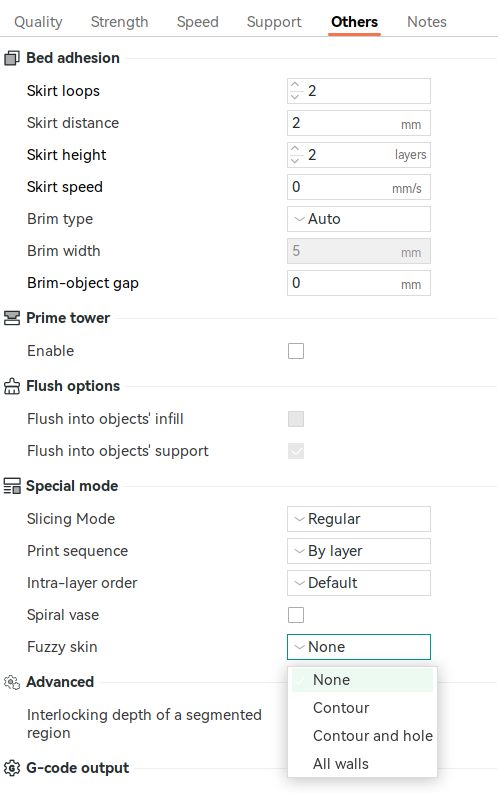The width and height of the screenshot is (498, 793).
Task: Click the Advanced section gear icon
Action: tap(12, 682)
